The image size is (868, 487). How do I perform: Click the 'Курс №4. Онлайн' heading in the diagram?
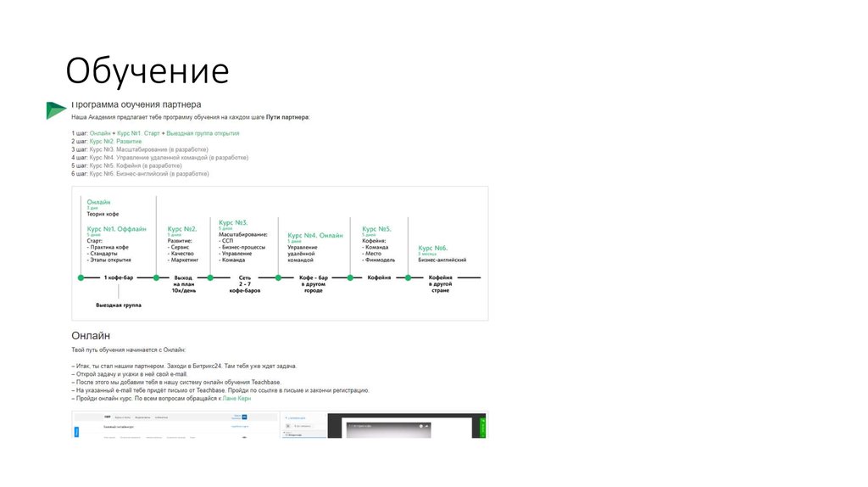pyautogui.click(x=315, y=235)
